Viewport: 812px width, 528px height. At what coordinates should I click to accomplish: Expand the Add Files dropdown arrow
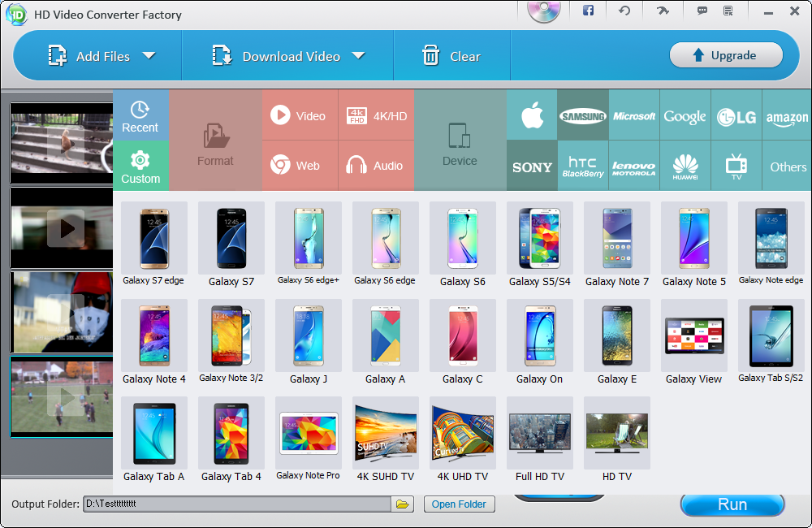(x=149, y=55)
